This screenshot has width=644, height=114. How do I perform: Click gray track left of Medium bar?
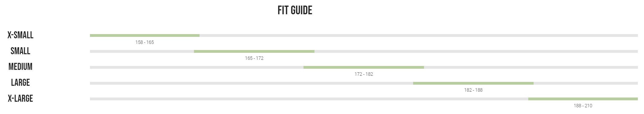(197, 67)
